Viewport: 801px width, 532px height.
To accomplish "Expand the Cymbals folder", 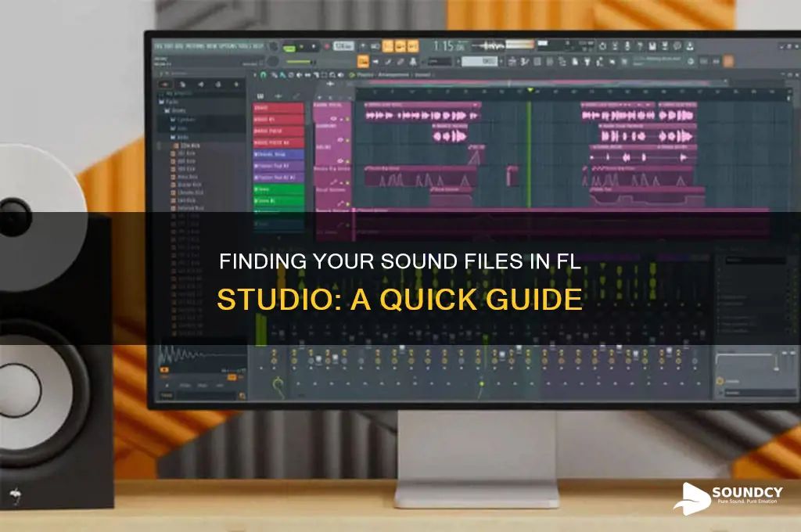I will [x=183, y=120].
